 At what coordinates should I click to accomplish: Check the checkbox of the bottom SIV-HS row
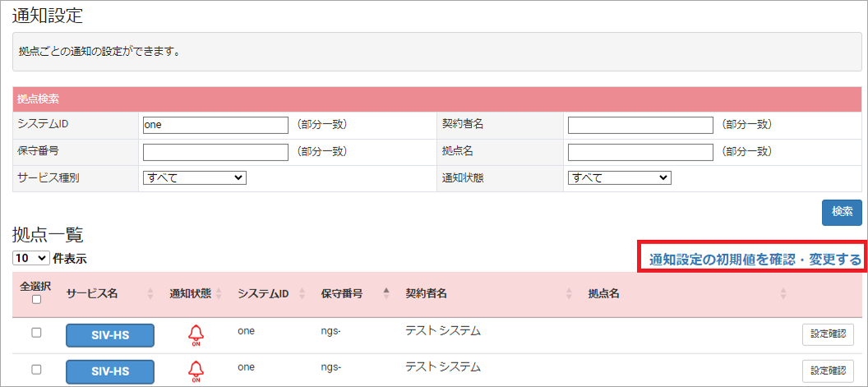[36, 368]
